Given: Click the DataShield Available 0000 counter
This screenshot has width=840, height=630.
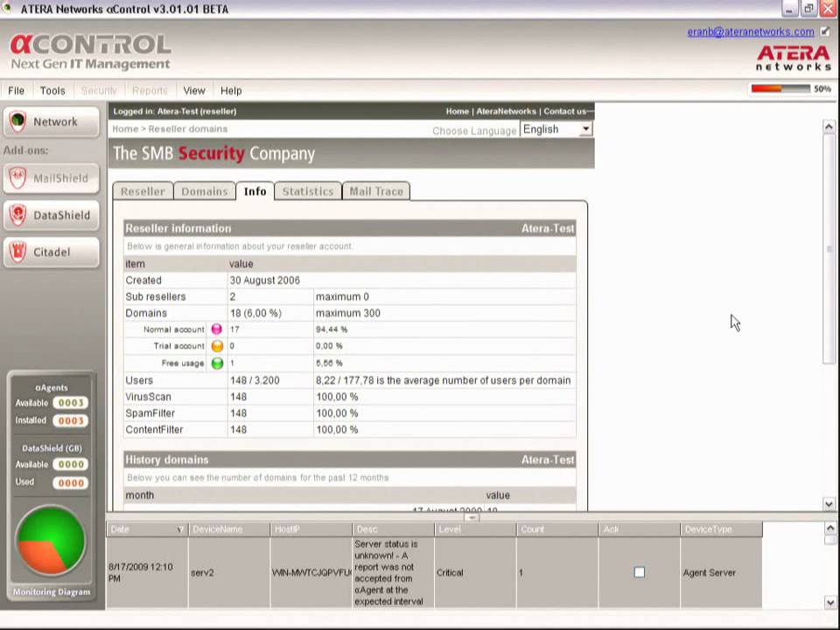Looking at the screenshot, I should [x=71, y=465].
